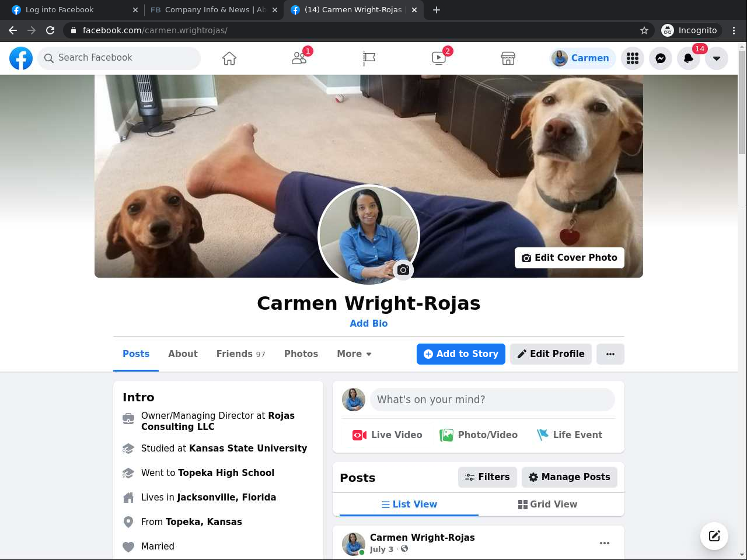Open the Marketplace storefront icon

click(508, 58)
